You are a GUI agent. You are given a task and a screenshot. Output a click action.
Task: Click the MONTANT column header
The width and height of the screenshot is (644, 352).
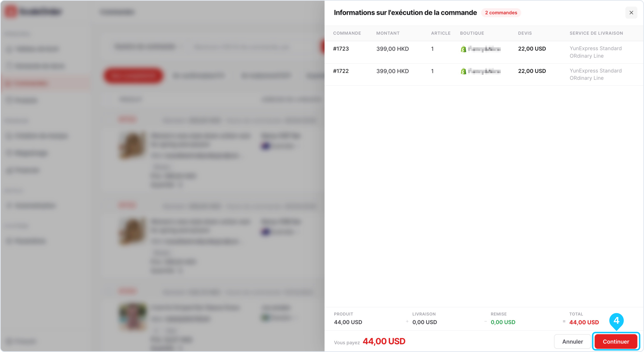(388, 33)
